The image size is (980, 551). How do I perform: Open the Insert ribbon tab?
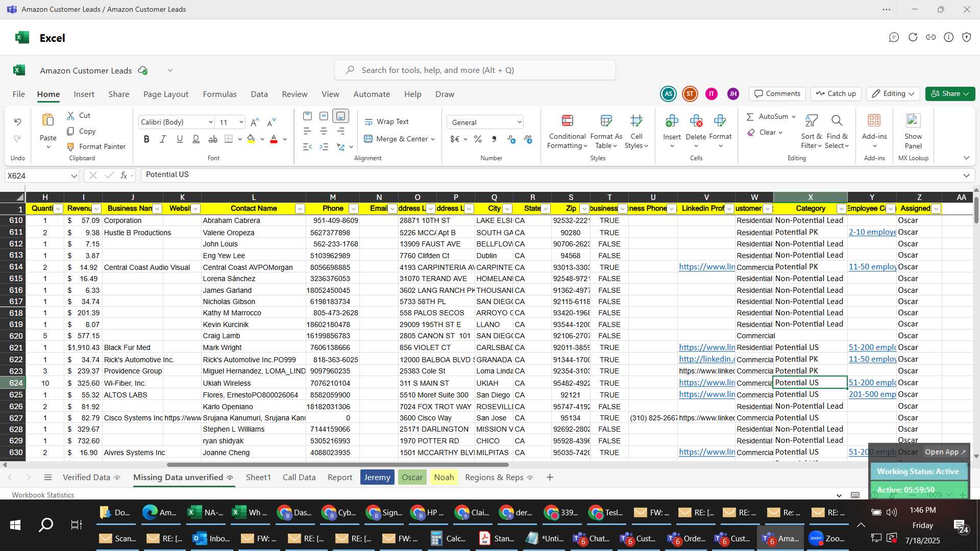point(84,94)
